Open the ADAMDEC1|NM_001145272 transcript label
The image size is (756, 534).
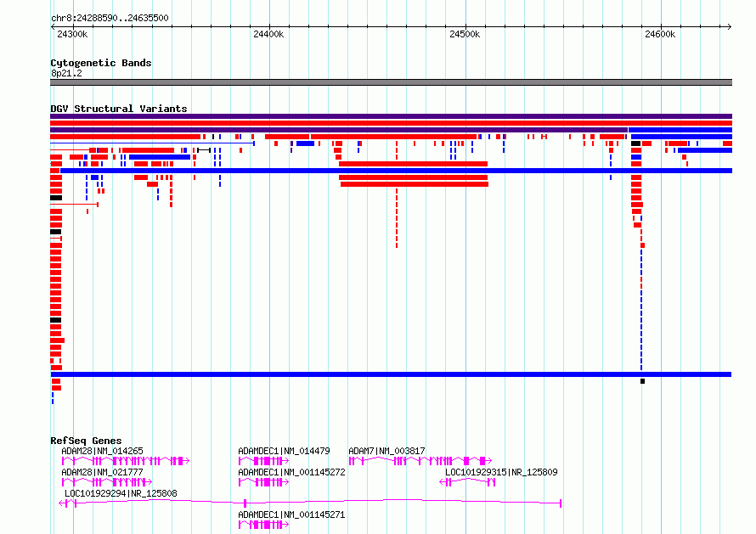click(x=291, y=472)
